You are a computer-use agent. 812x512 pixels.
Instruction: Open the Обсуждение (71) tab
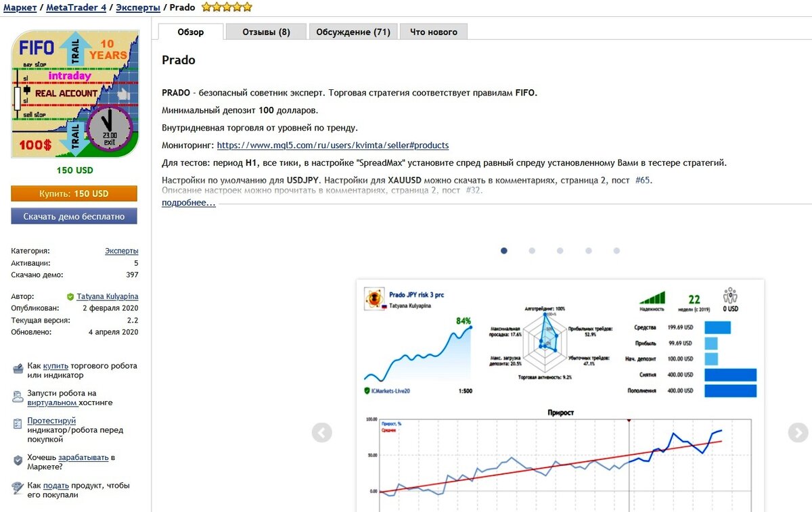pos(353,32)
